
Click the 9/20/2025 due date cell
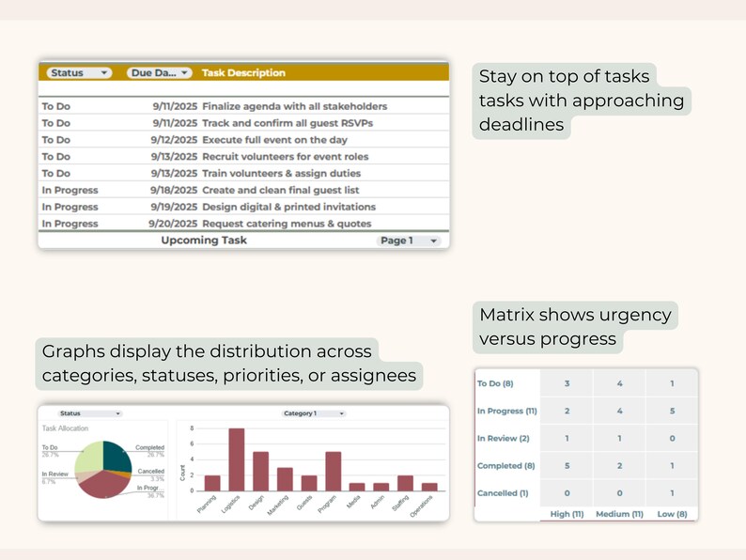[173, 224]
